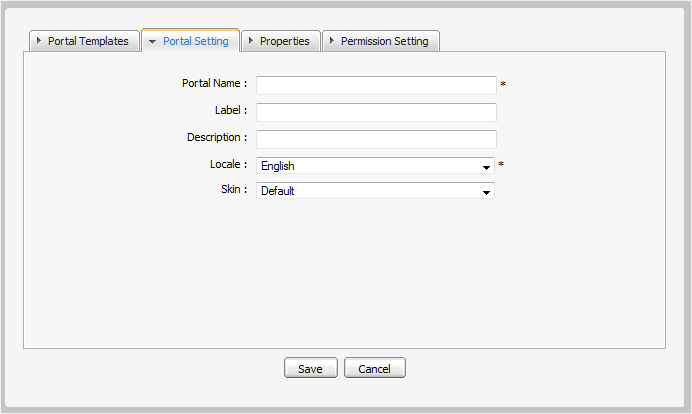Click the Description text field
Image resolution: width=692 pixels, height=414 pixels.
376,139
